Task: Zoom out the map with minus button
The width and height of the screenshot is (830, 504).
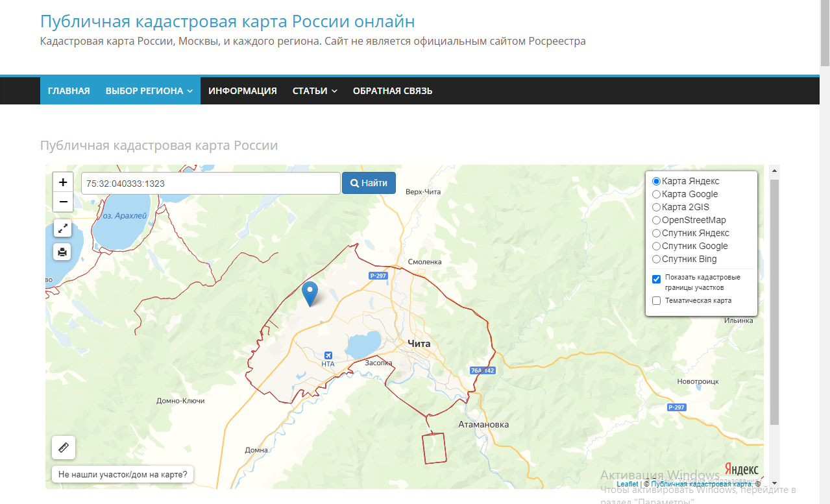Action: point(63,202)
